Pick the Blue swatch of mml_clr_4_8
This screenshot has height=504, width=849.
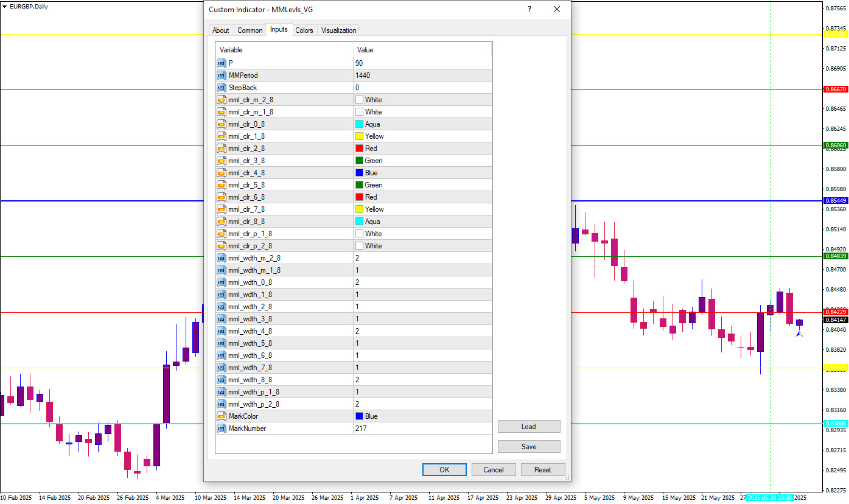[x=359, y=173]
